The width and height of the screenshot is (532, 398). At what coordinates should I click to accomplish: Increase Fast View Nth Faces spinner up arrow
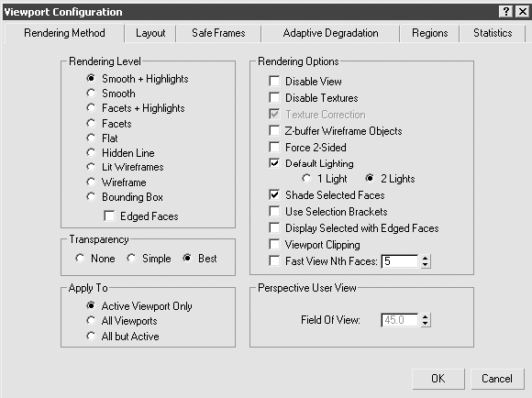pyautogui.click(x=425, y=259)
